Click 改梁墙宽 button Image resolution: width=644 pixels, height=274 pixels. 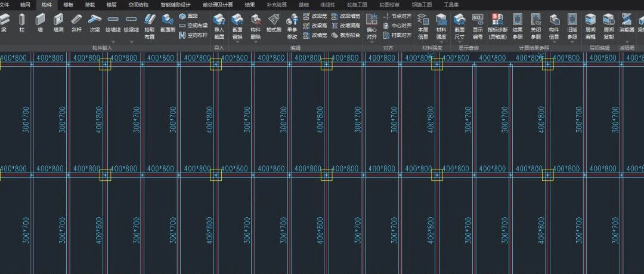coord(346,16)
